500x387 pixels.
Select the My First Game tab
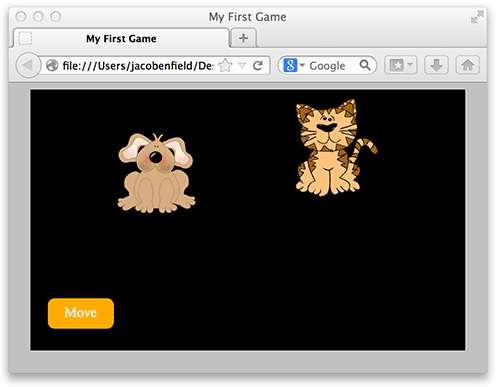[121, 38]
